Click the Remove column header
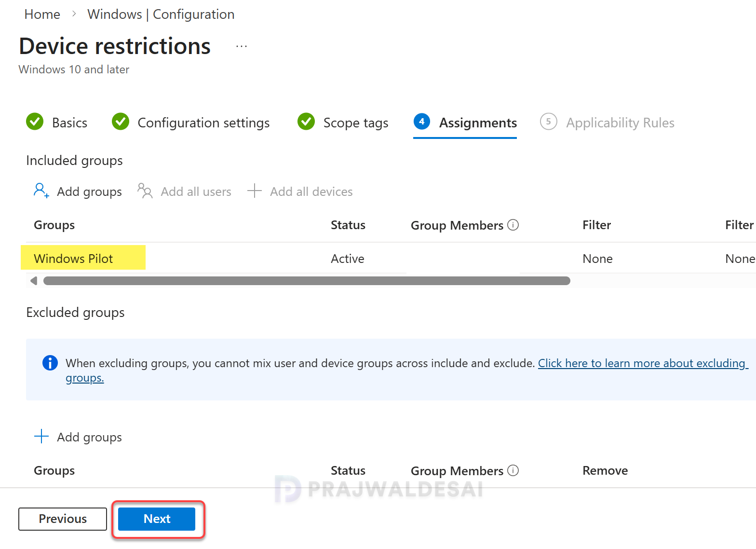 coord(605,470)
